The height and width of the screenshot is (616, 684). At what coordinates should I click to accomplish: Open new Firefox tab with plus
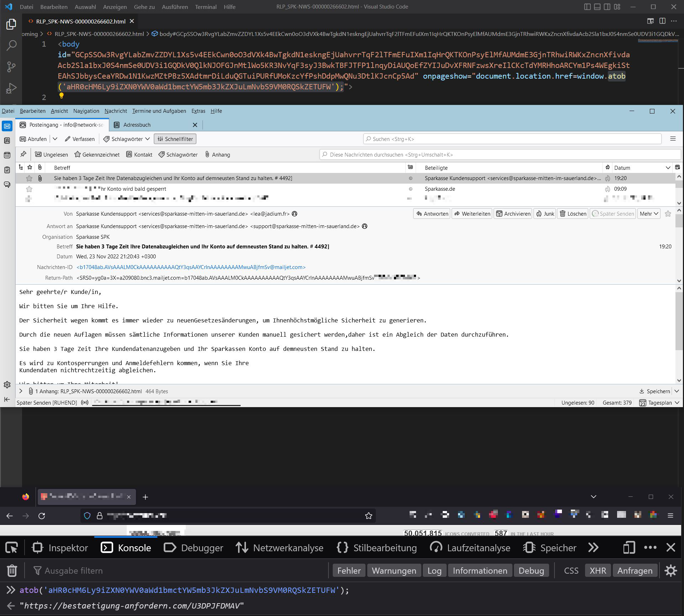coord(145,497)
